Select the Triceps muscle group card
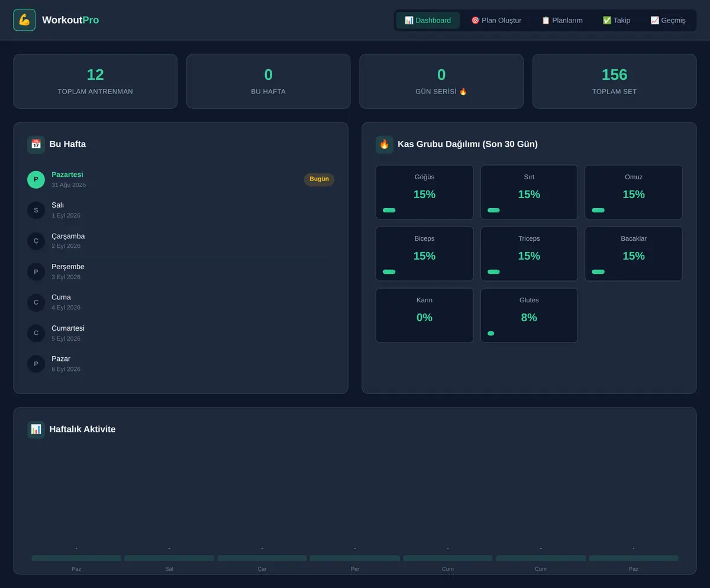The width and height of the screenshot is (710, 588). point(529,254)
